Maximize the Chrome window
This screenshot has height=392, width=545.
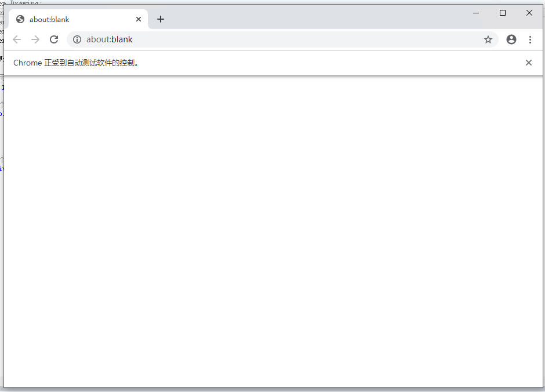[502, 12]
